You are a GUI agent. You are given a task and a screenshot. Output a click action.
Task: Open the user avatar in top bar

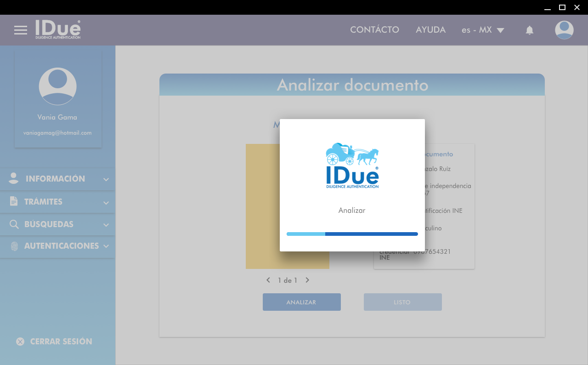564,30
